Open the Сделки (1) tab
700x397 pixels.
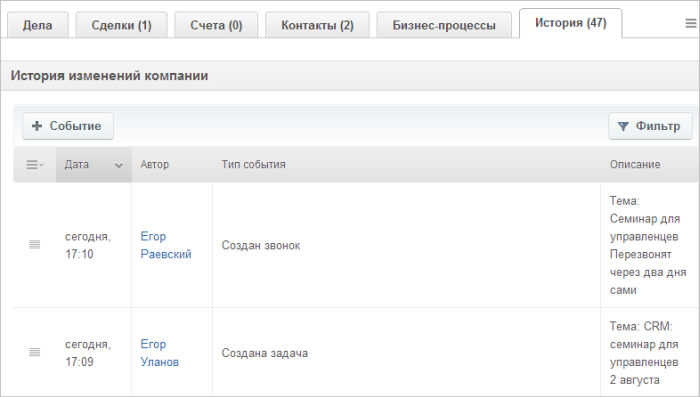pos(121,25)
